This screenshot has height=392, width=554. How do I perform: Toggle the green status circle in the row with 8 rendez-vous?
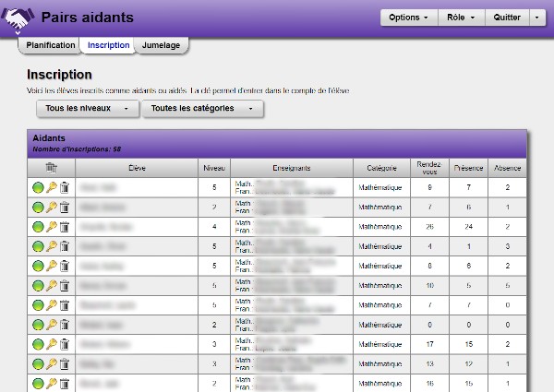(x=38, y=266)
